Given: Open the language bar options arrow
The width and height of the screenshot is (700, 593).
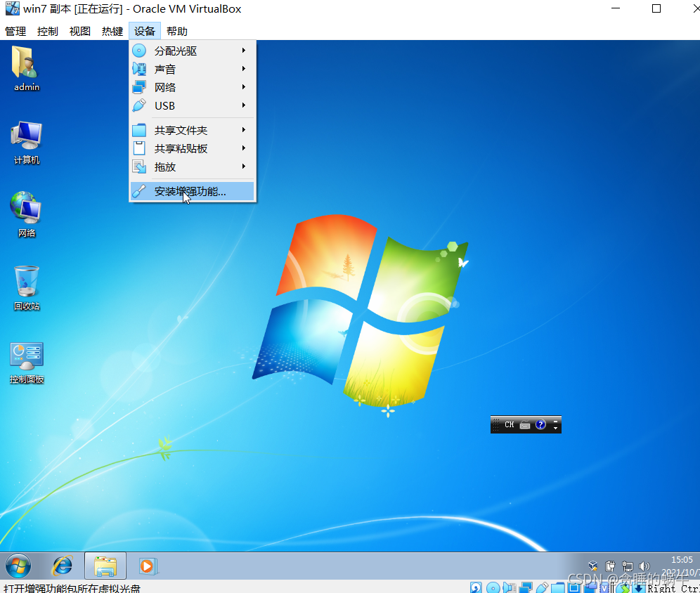Looking at the screenshot, I should click(555, 428).
